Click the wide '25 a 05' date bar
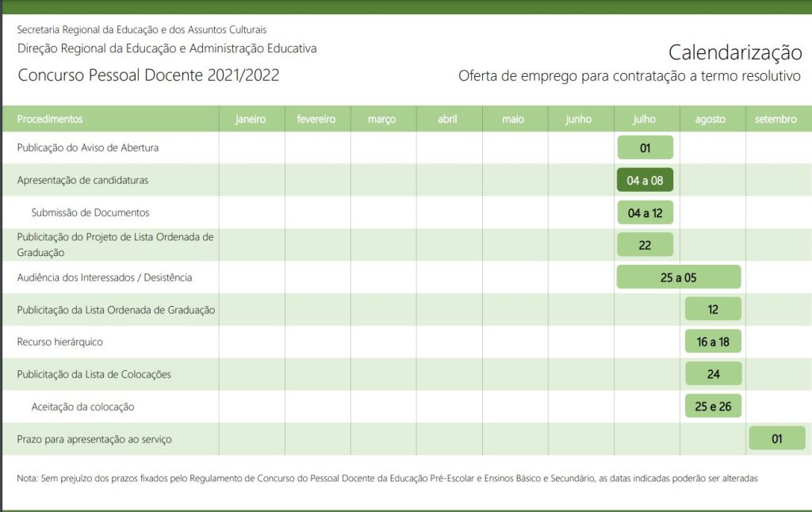 (679, 277)
